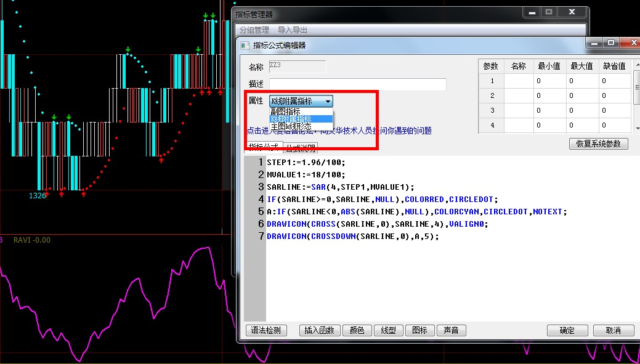Click into the 描述 text field

tap(357, 84)
